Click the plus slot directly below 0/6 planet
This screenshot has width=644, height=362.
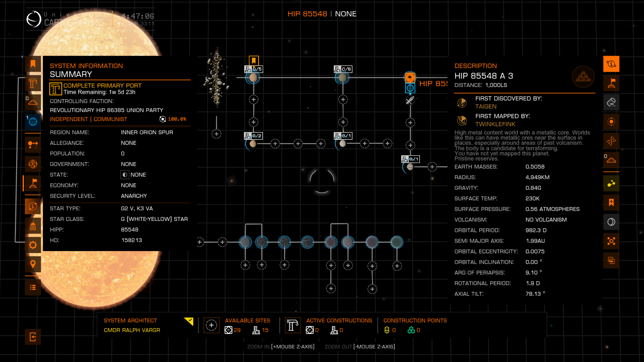click(343, 100)
